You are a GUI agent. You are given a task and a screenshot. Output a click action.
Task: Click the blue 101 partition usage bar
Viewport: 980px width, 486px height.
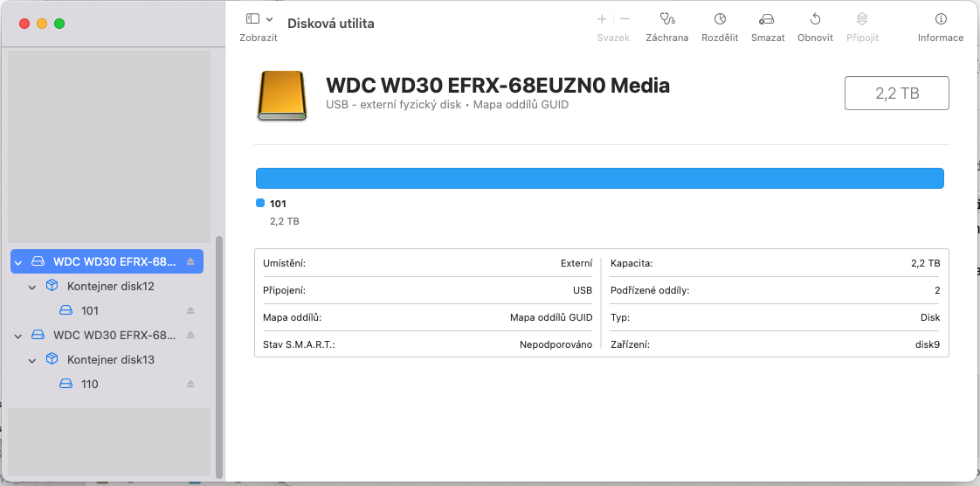(x=599, y=178)
